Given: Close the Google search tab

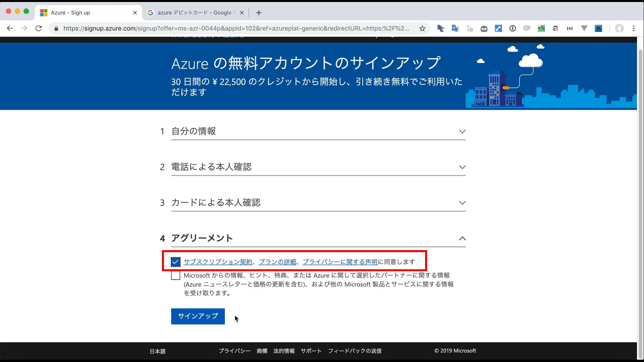Looking at the screenshot, I should point(242,13).
